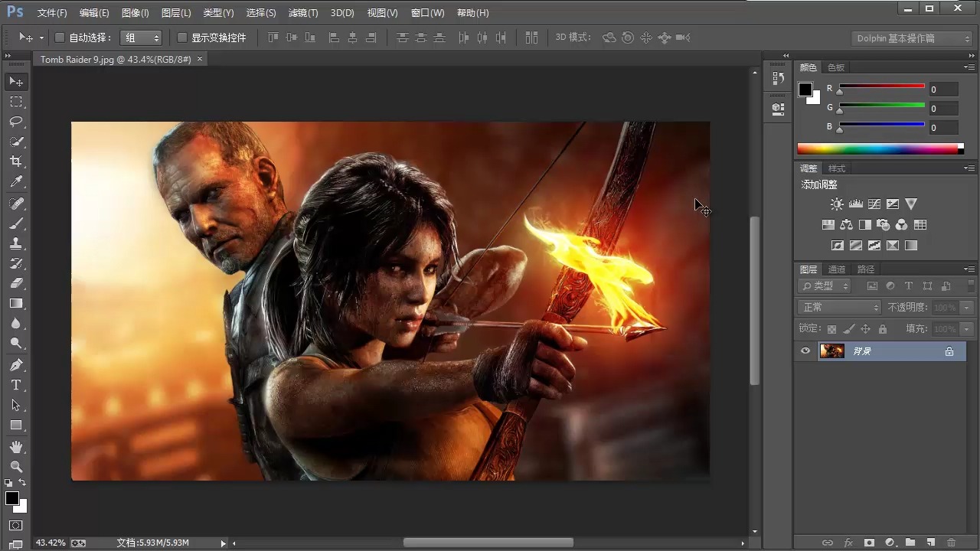Open the 填充 fill dropdown arrow
Viewport: 980px width, 551px height.
coord(967,329)
